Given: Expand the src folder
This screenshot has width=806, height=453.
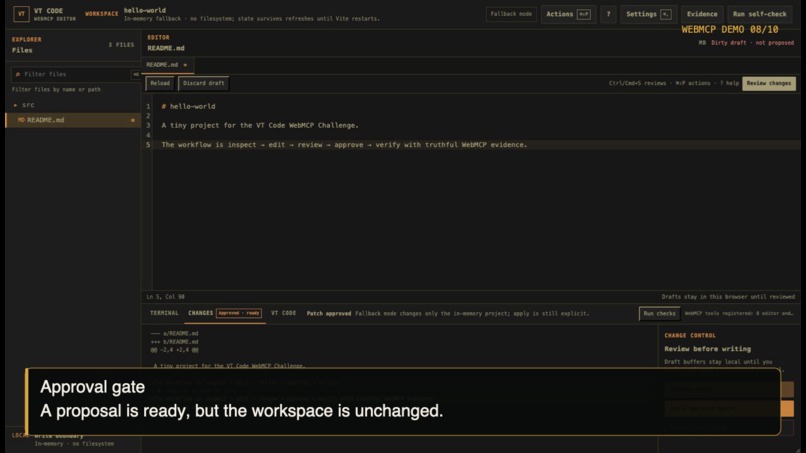Looking at the screenshot, I should pos(25,105).
